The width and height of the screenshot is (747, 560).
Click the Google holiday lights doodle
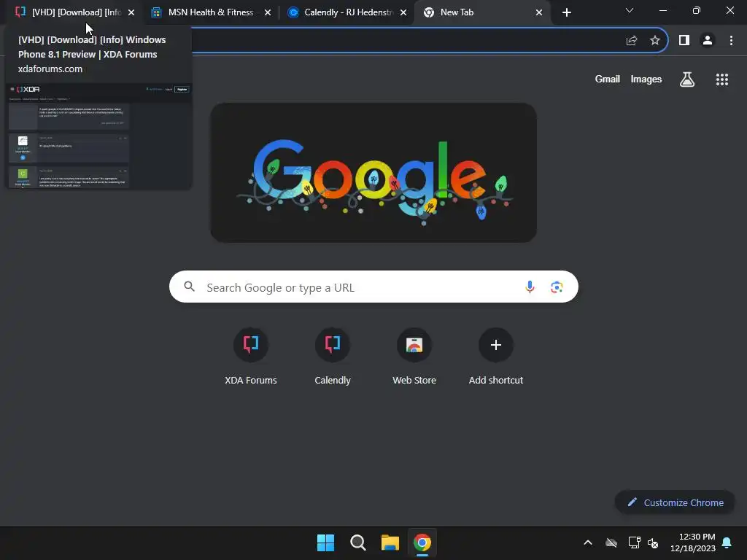pos(373,172)
